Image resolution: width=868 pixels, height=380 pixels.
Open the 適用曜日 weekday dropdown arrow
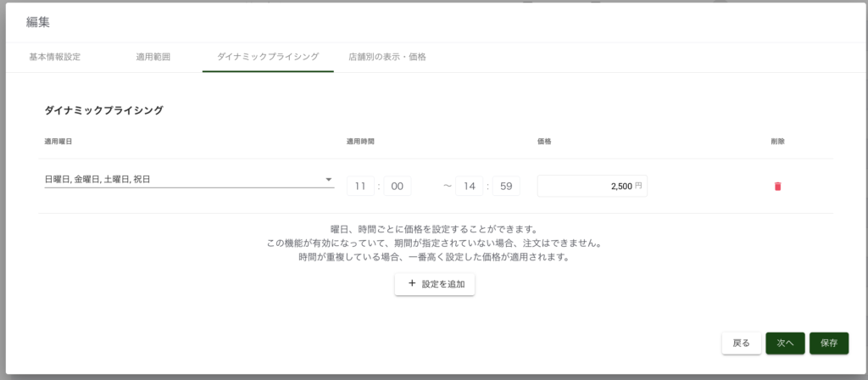tap(328, 180)
